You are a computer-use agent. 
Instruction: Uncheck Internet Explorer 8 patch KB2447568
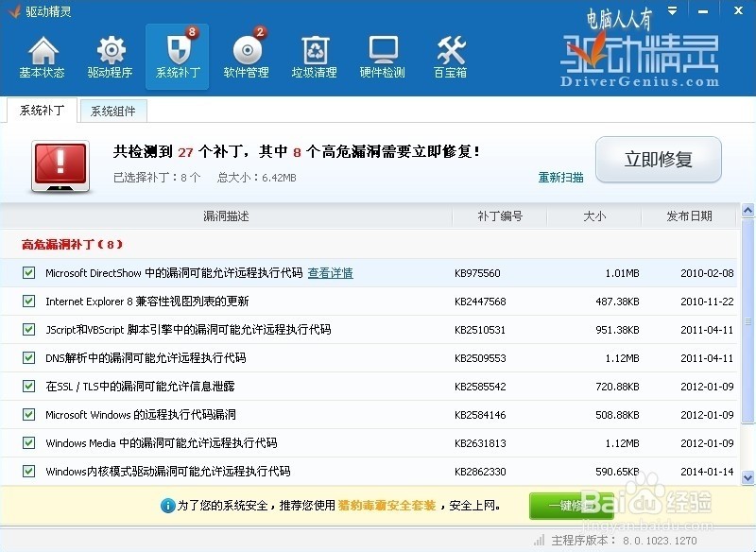(29, 302)
